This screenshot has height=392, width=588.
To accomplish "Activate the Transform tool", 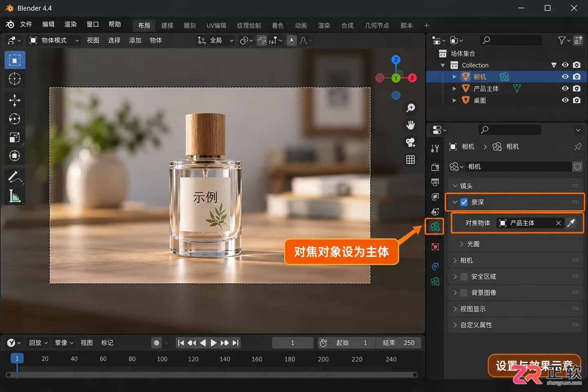I will point(15,156).
